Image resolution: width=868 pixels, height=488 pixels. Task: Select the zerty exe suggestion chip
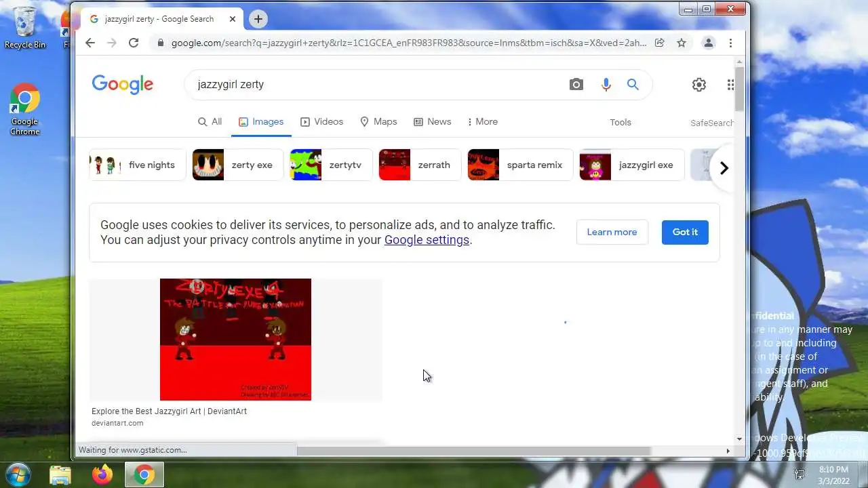(x=237, y=165)
